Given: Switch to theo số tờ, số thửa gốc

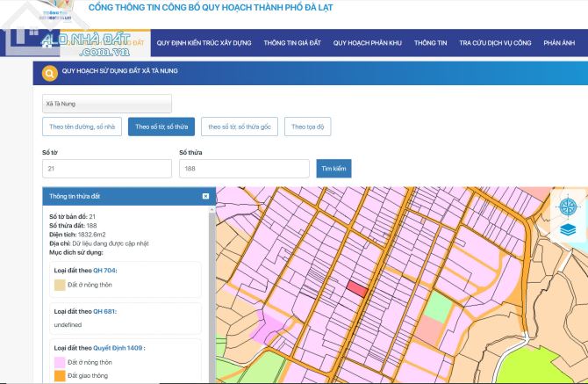Looking at the screenshot, I should [x=240, y=127].
